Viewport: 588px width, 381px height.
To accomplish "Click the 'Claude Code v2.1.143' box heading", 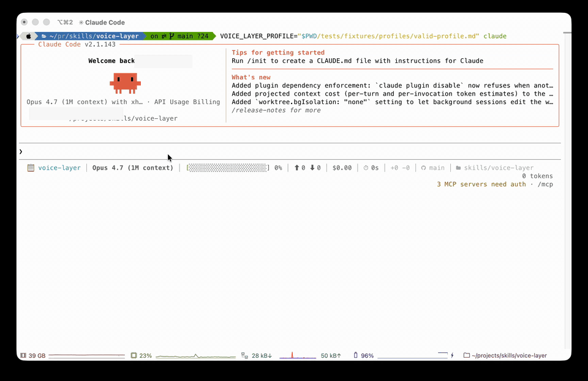I will coord(77,44).
